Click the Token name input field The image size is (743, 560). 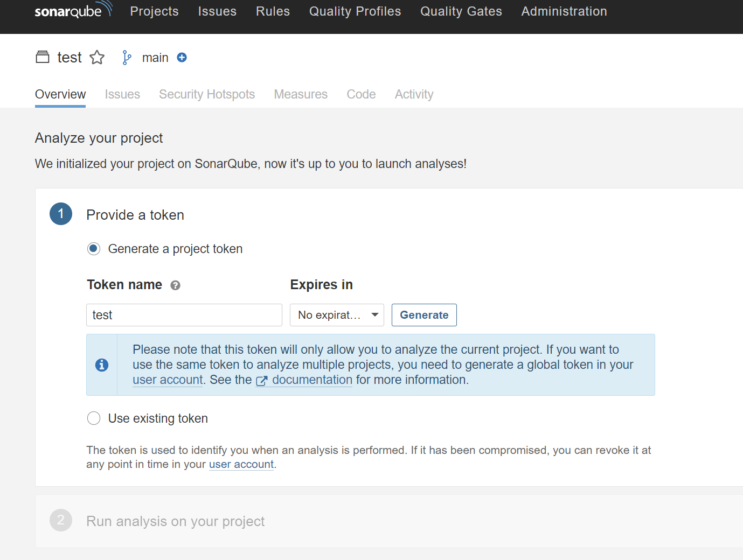coord(184,315)
